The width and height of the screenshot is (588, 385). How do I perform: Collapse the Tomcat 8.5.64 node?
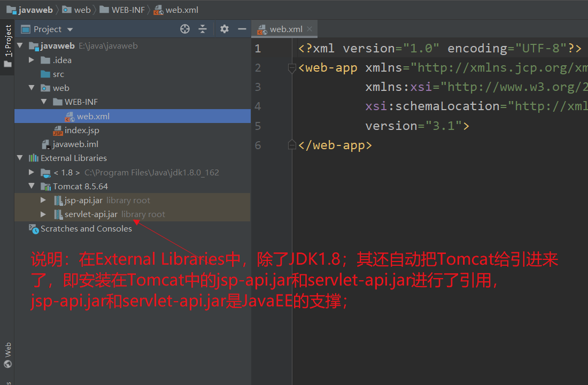click(32, 186)
